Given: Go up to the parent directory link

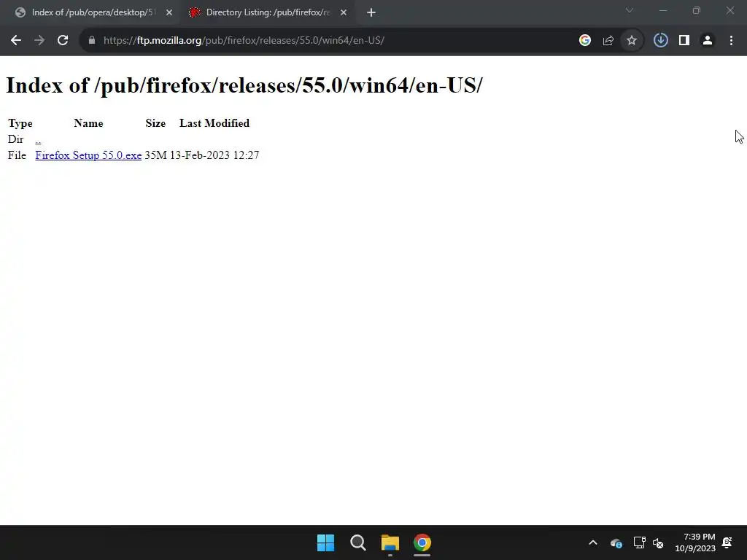Looking at the screenshot, I should tap(38, 139).
